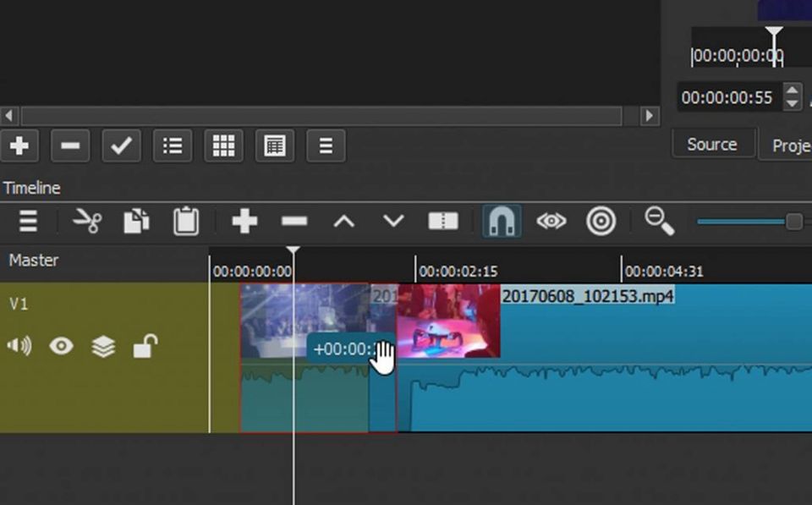The width and height of the screenshot is (812, 505).
Task: Click the Overwrite down-chevron icon
Action: tap(393, 222)
